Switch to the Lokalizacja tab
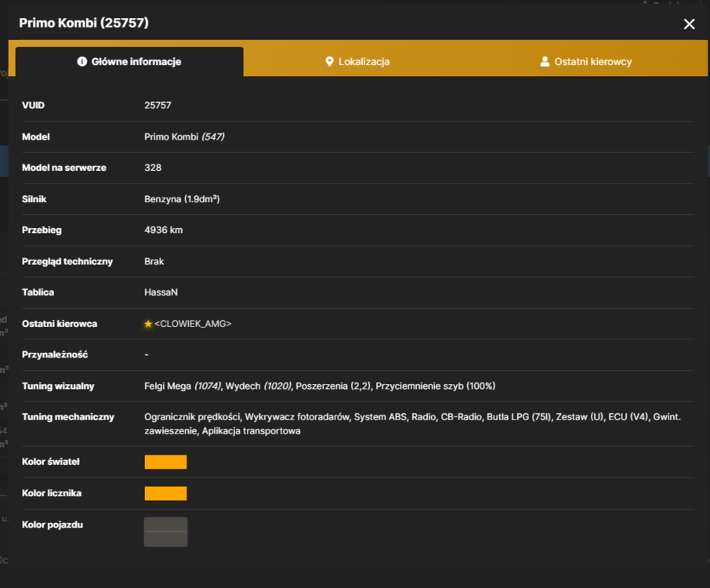Image resolution: width=710 pixels, height=588 pixels. point(357,62)
